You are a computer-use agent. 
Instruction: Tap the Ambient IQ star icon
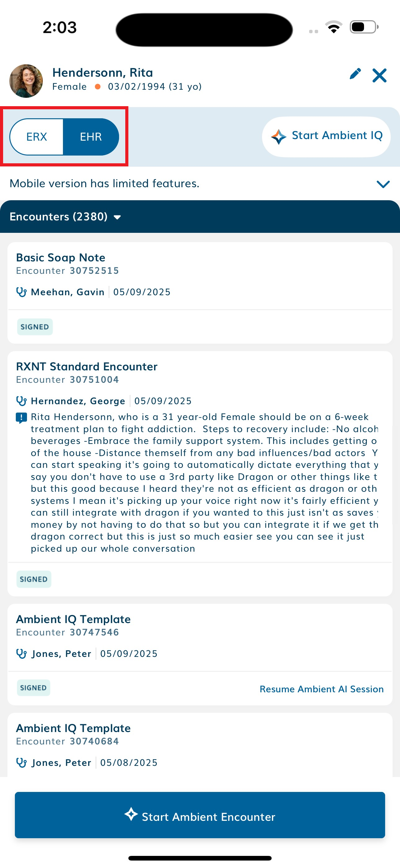pyautogui.click(x=279, y=137)
